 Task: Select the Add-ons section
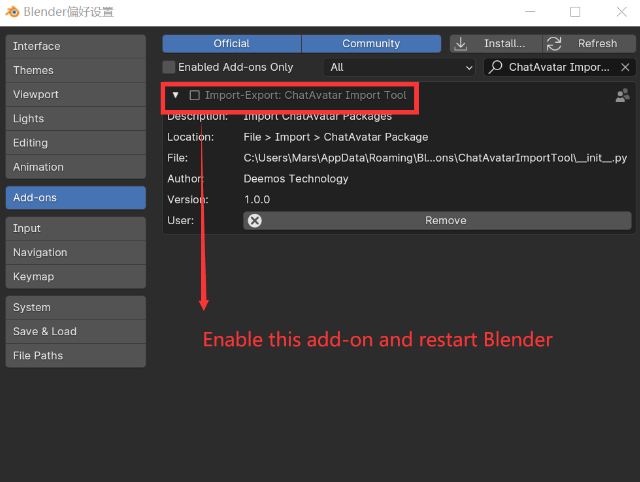[x=76, y=198]
